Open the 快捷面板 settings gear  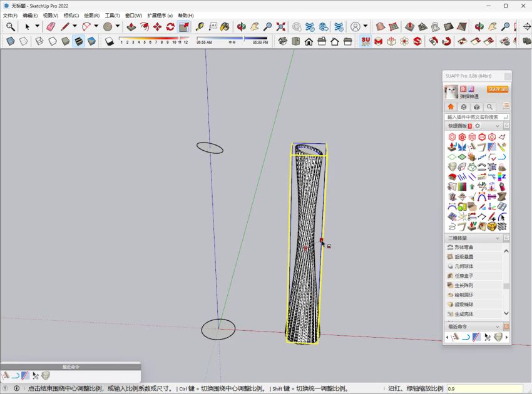click(478, 126)
